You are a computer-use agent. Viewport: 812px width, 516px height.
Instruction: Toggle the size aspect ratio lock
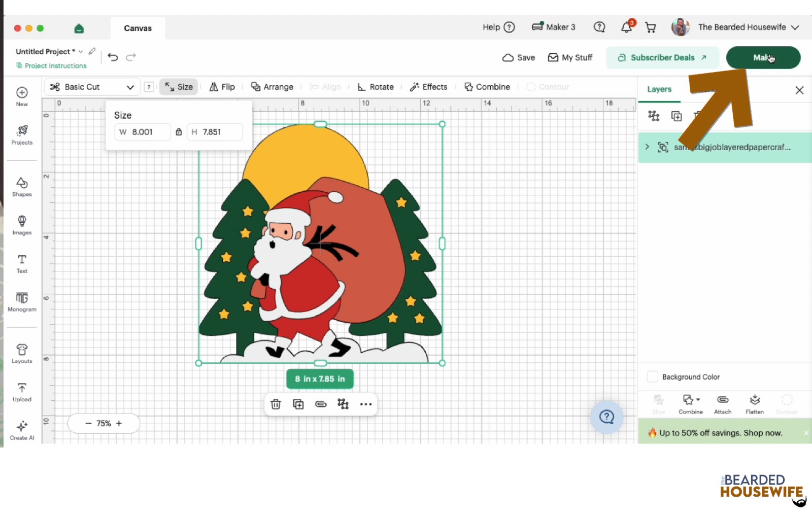pos(179,132)
